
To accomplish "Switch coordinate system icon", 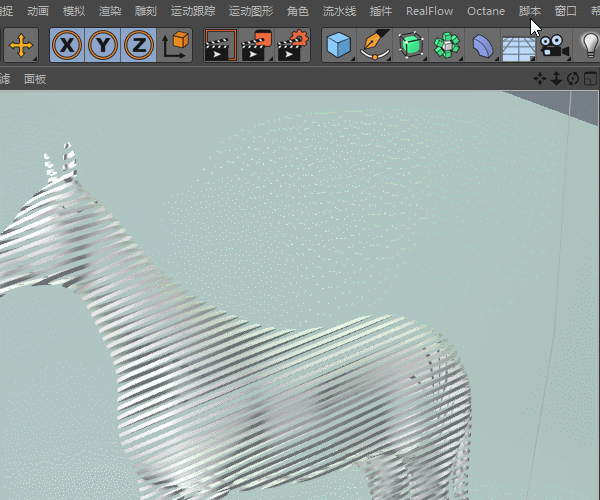I will pos(174,45).
